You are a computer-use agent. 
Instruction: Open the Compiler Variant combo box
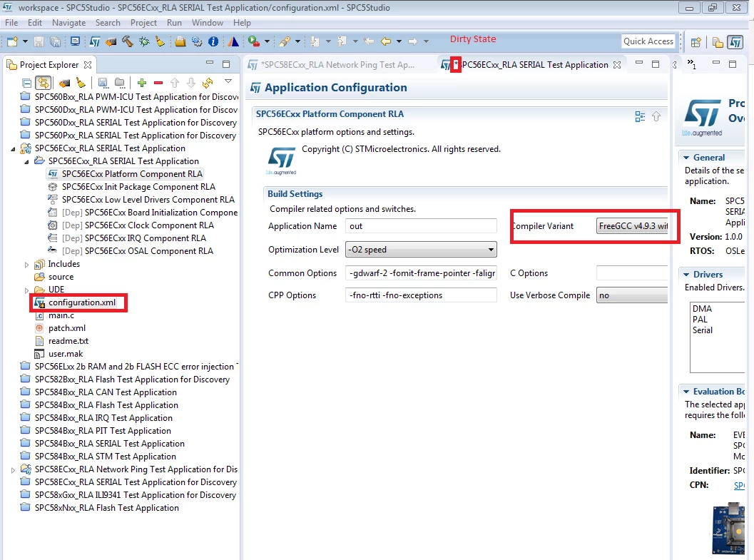point(632,226)
